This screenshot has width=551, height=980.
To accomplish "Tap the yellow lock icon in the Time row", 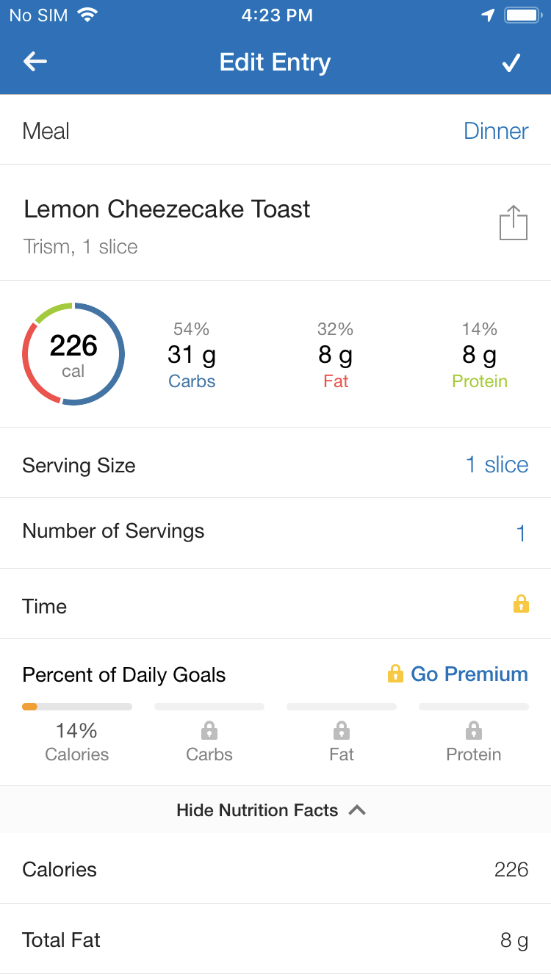I will 521,604.
